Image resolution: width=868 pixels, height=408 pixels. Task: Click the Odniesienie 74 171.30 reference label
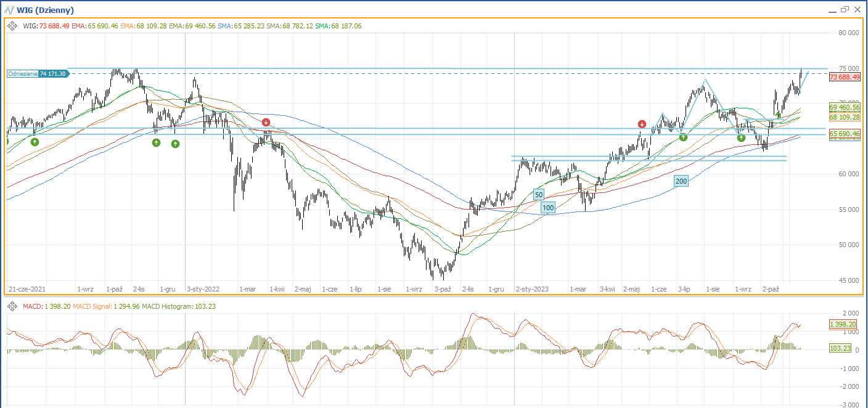coord(38,73)
